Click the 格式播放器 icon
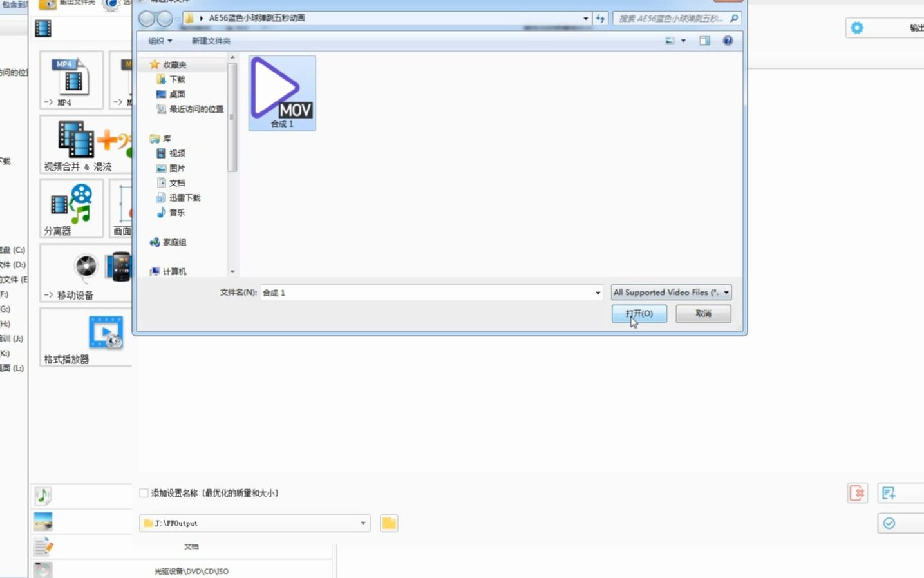Screen dimensions: 924x578 (x=86, y=338)
